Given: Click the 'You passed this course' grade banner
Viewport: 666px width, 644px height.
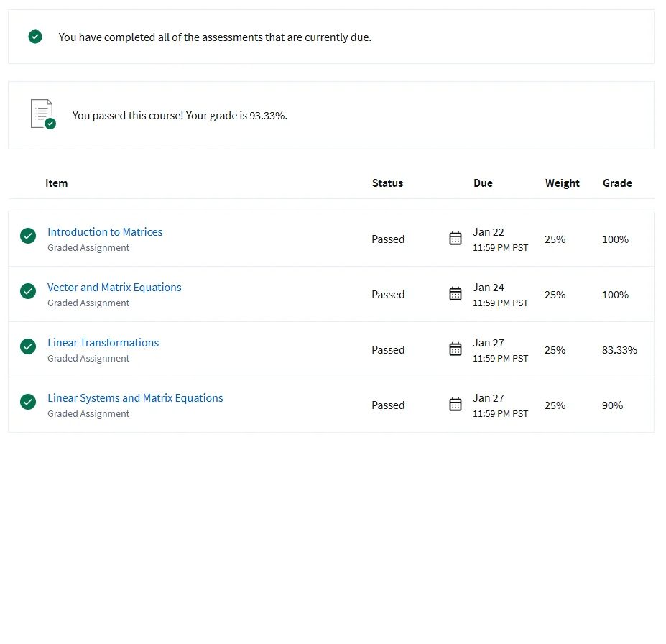Looking at the screenshot, I should (x=180, y=116).
